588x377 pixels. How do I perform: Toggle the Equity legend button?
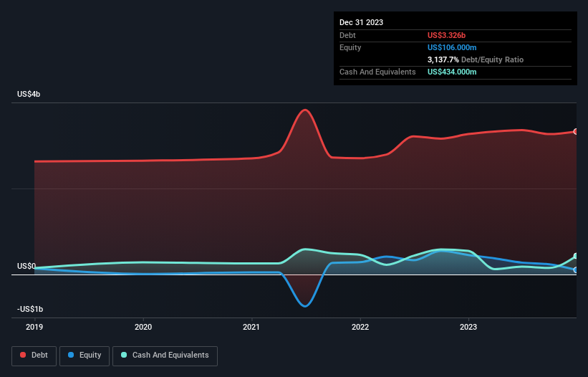85,355
